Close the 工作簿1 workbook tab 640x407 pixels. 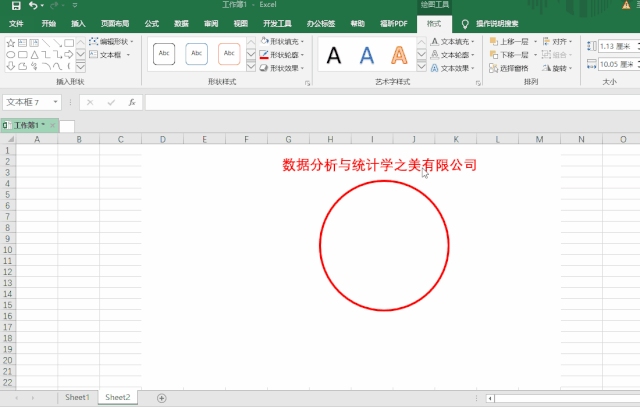[x=53, y=125]
